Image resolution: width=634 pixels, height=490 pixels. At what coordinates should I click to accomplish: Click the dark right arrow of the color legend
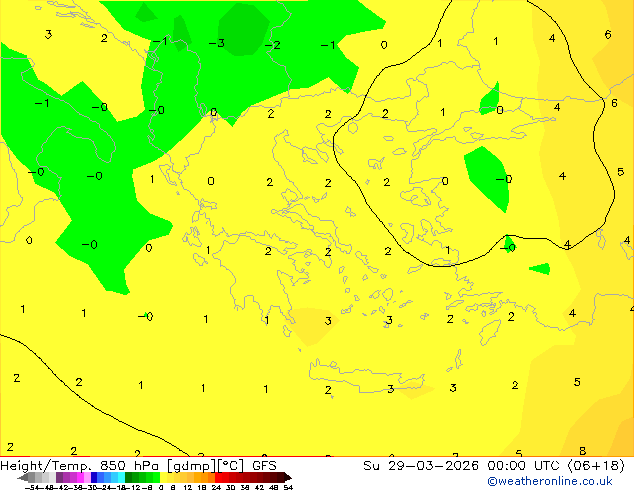coord(288,478)
